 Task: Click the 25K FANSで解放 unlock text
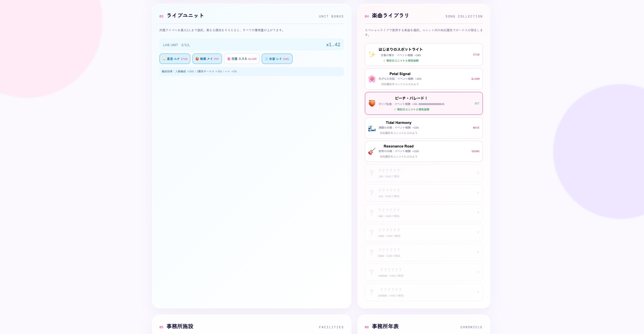[389, 196]
